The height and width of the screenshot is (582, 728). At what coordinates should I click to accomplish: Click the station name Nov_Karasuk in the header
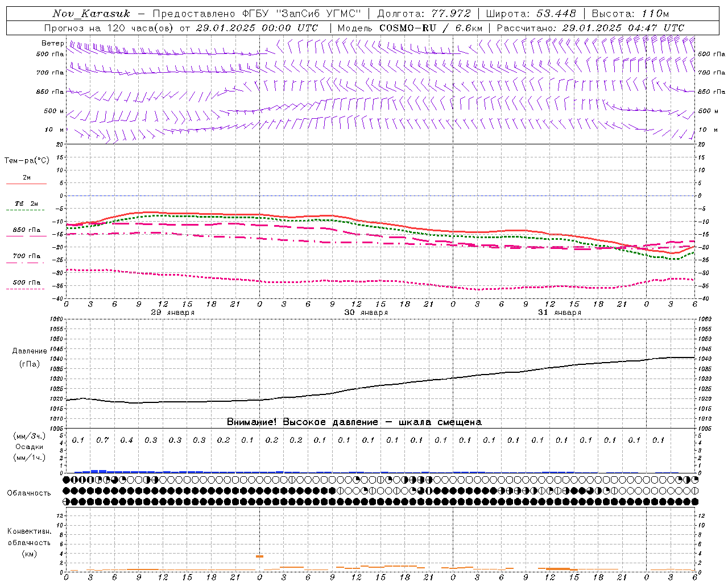point(91,14)
